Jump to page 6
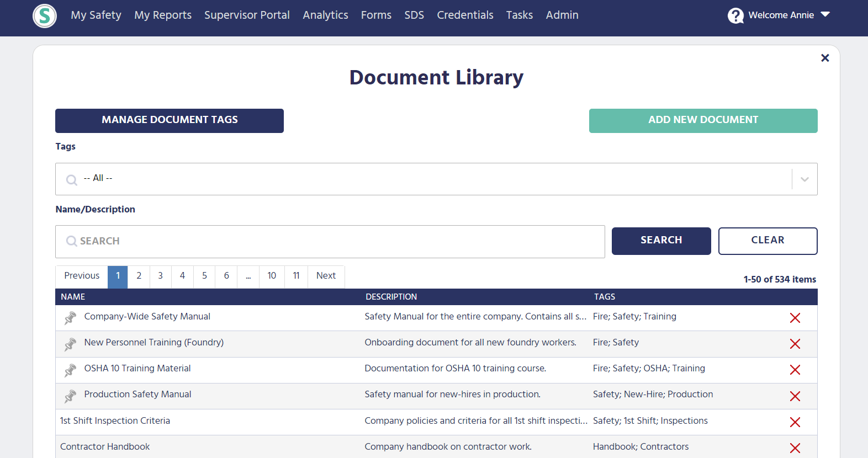This screenshot has height=458, width=868. (226, 276)
